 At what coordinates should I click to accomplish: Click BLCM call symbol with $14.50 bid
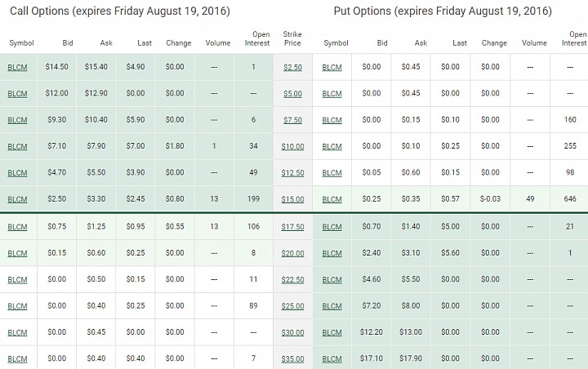click(17, 68)
